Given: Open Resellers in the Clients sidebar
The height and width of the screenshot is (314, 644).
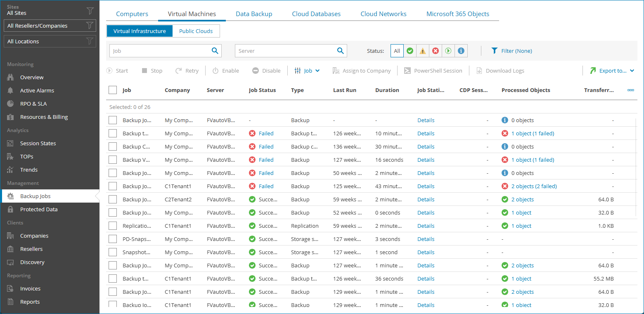Looking at the screenshot, I should tap(31, 249).
